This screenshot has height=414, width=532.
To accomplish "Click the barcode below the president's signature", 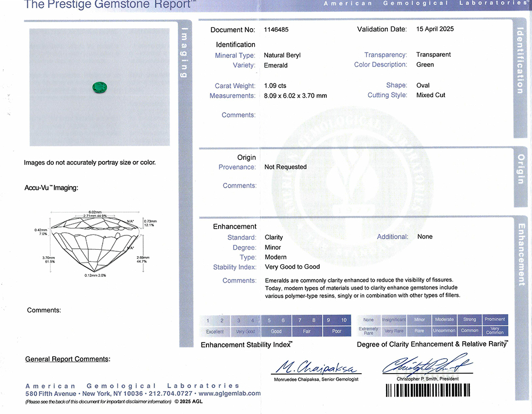I will tap(428, 390).
